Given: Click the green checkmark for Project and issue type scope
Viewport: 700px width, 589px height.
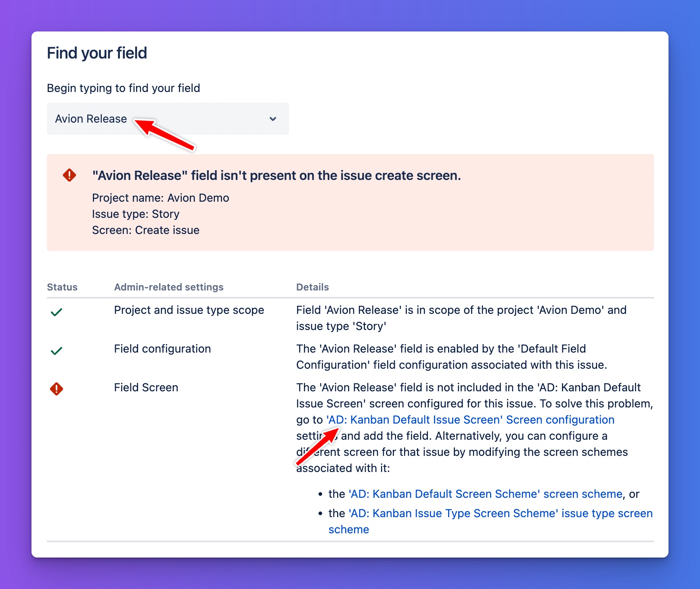Looking at the screenshot, I should [x=57, y=312].
